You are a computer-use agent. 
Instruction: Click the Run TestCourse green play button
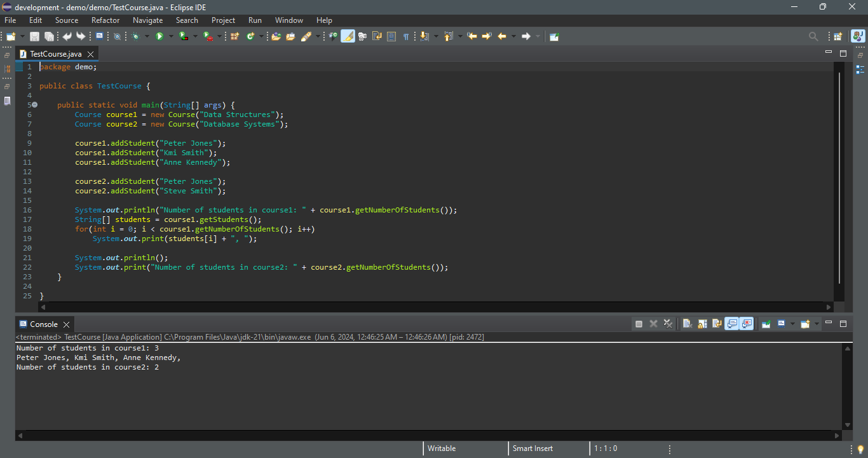[x=159, y=36]
